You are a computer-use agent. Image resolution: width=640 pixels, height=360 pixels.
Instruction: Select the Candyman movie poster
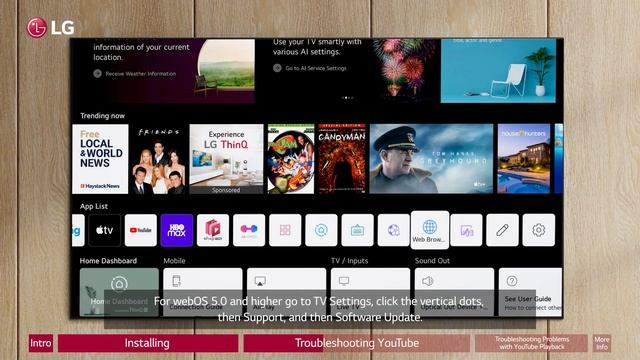342,159
